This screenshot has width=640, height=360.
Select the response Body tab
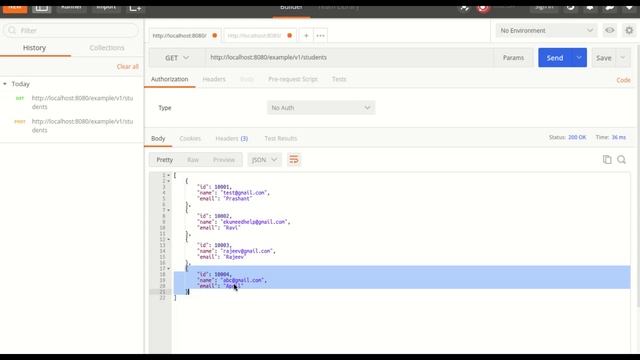point(158,139)
